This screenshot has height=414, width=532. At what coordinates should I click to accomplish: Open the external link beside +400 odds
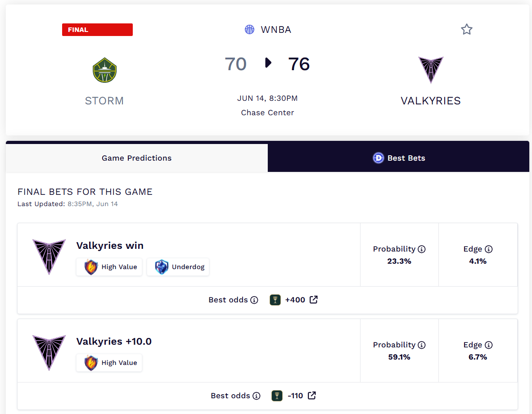(314, 300)
